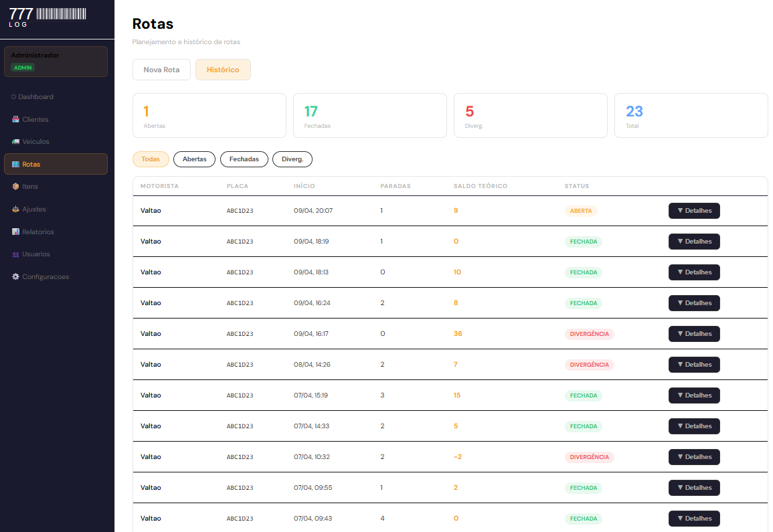Expand Detalhes for the ABERTA route
This screenshot has height=532, width=773.
(693, 211)
